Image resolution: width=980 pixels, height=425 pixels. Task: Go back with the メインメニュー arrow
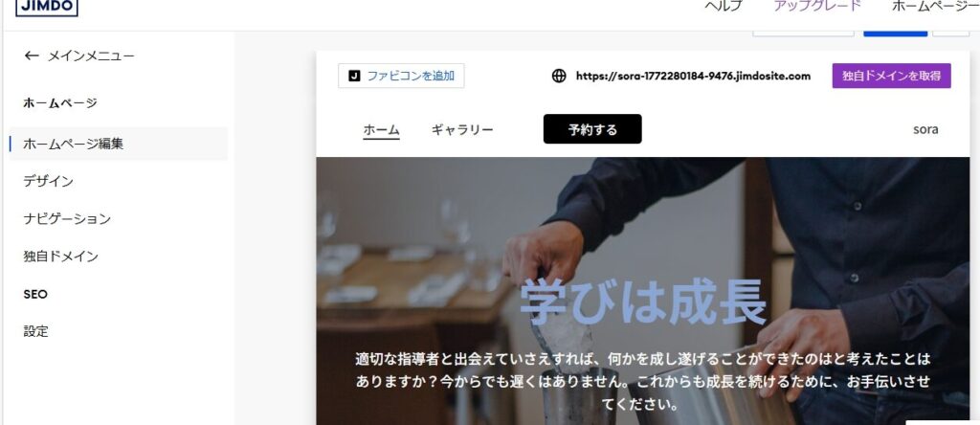[32, 56]
